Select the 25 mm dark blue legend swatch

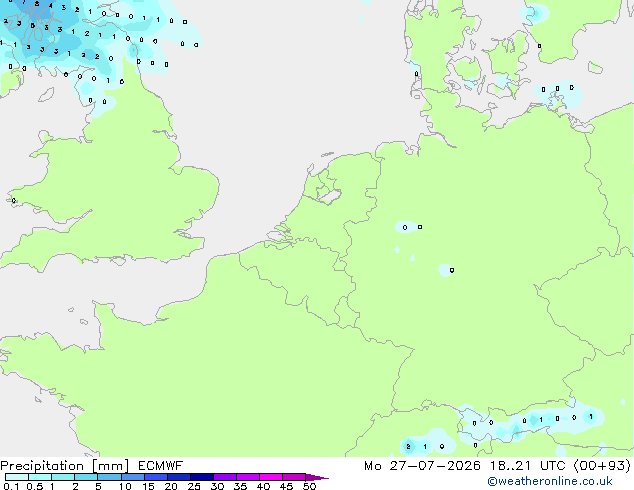[x=201, y=477]
